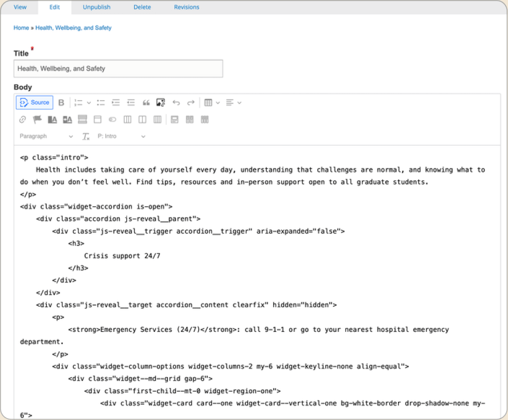
Task: Open the numbered list style dropdown arrow
Action: (x=89, y=103)
